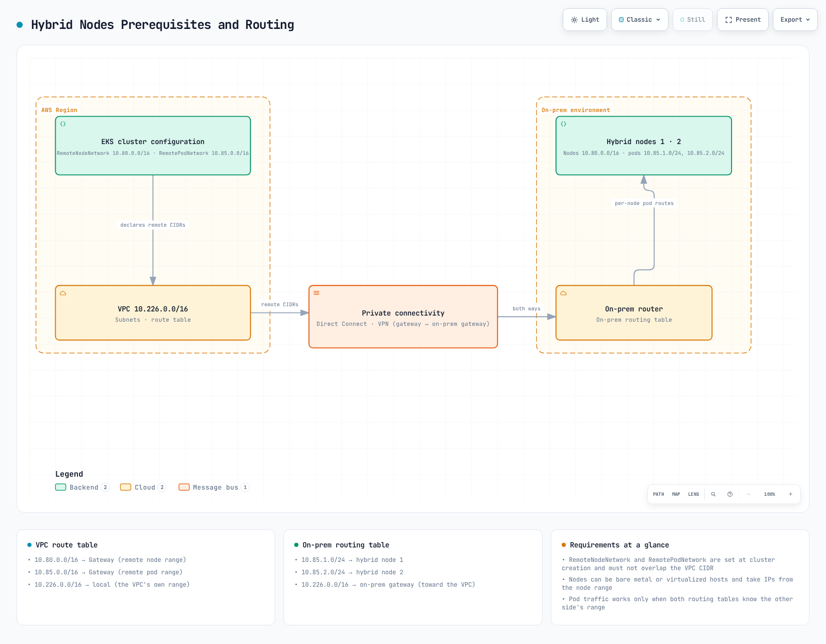Click the code icon on EKS cluster configuration
The image size is (826, 644).
click(63, 124)
